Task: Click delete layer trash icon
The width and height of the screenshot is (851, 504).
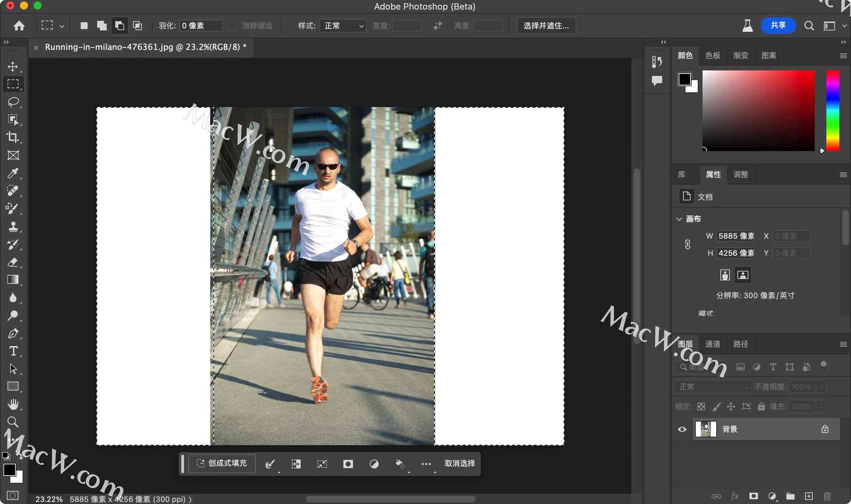Action: coord(827,496)
